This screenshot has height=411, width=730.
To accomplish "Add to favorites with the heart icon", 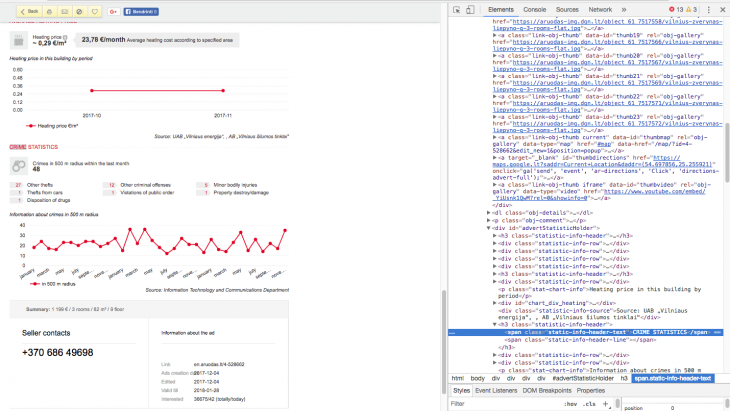I will coord(94,10).
